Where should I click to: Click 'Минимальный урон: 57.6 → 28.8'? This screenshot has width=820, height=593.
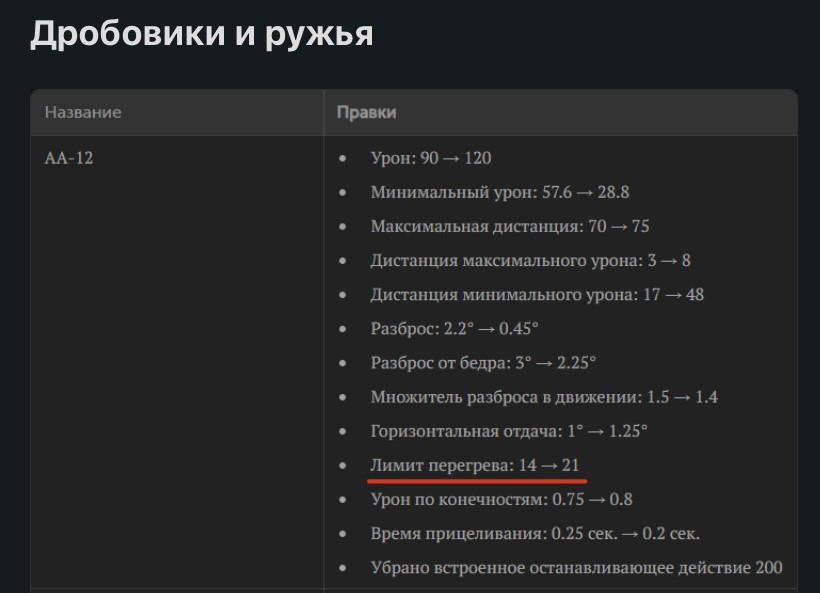coord(500,192)
